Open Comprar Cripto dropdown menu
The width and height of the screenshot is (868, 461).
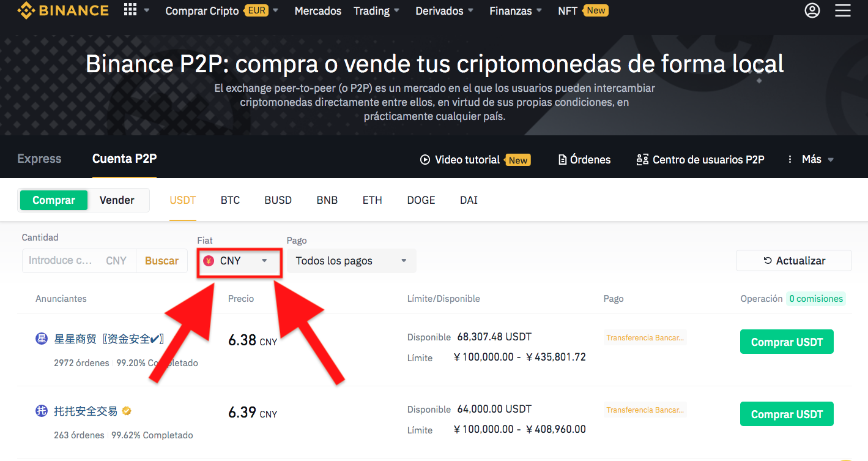click(x=221, y=11)
